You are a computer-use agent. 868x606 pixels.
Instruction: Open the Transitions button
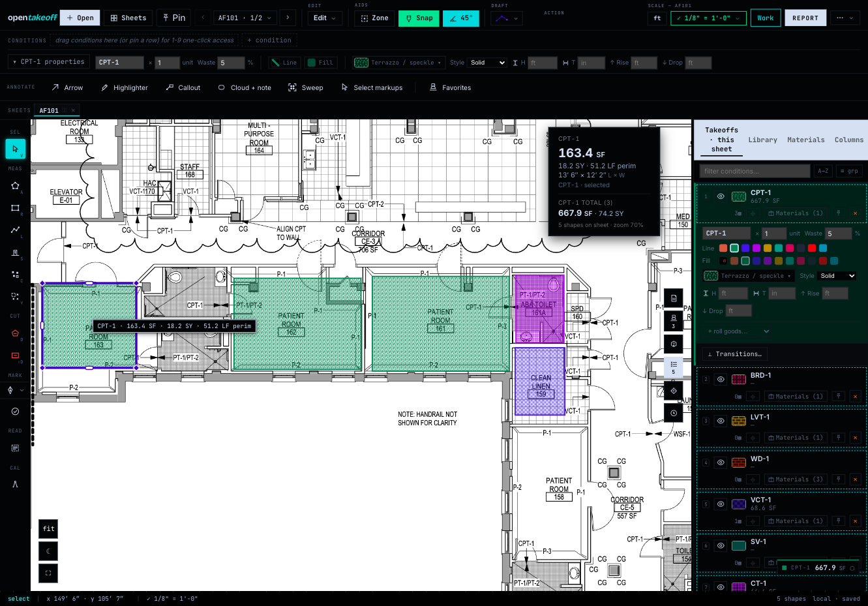[734, 354]
